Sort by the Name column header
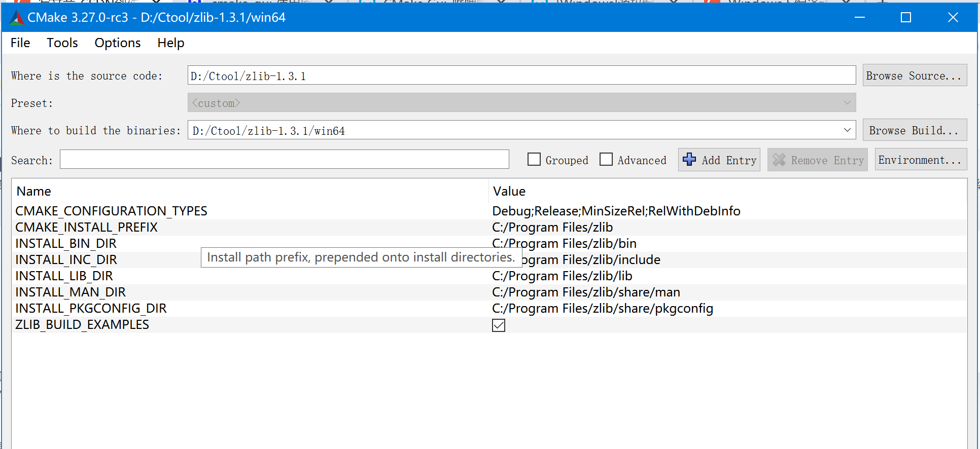Image resolution: width=980 pixels, height=449 pixels. click(34, 191)
